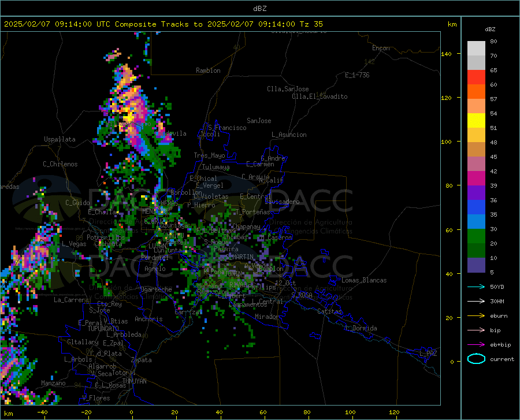
Task: Click the 'Clla.SanJose' place label
Action: point(288,89)
